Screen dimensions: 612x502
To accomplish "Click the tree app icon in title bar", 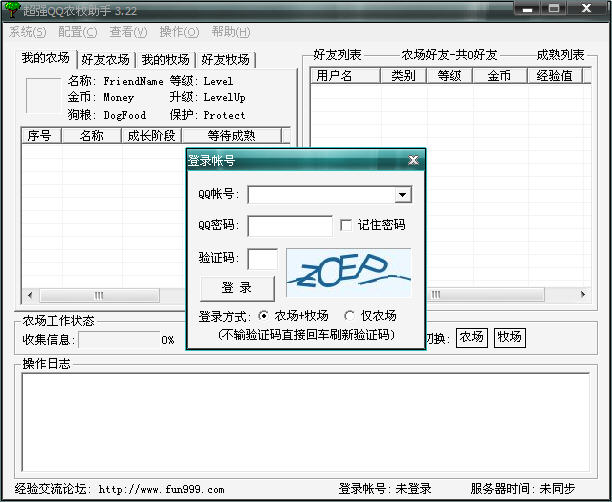I will pyautogui.click(x=12, y=9).
